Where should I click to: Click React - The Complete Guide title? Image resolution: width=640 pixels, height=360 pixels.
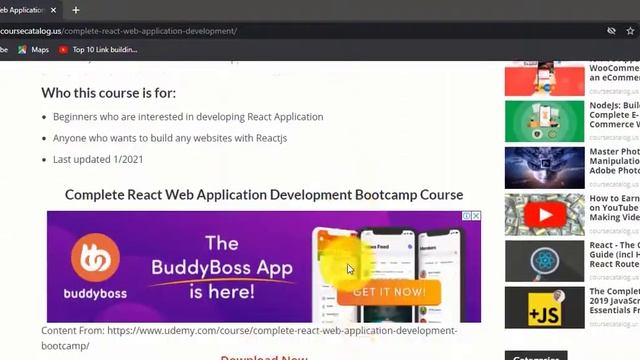coord(614,254)
